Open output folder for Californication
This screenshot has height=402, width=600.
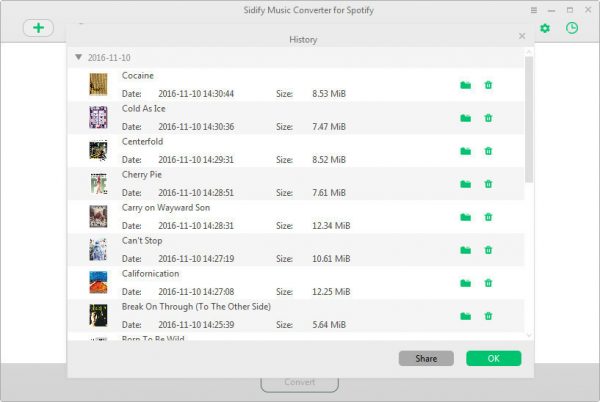pos(465,283)
